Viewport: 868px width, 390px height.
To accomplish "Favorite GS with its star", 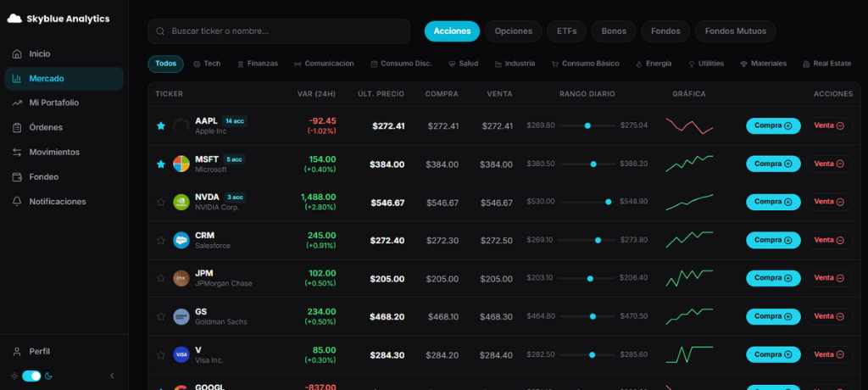I will coord(161,317).
